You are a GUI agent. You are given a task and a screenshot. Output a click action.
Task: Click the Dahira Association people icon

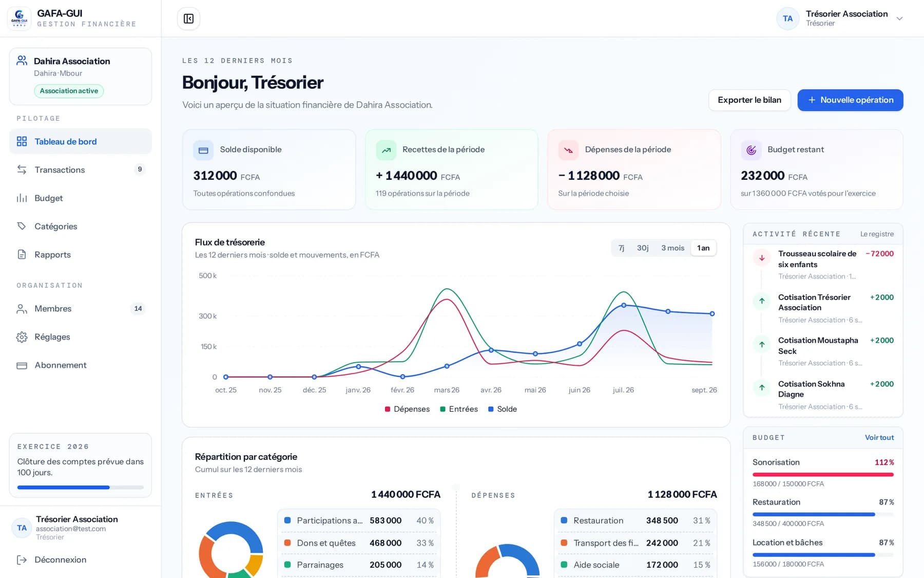[22, 61]
